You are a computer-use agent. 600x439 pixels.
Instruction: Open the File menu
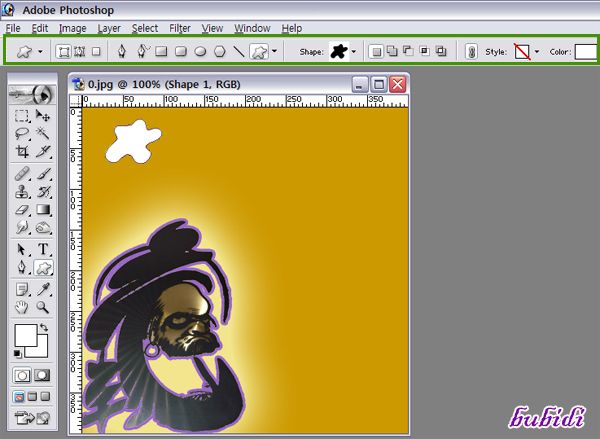(13, 28)
